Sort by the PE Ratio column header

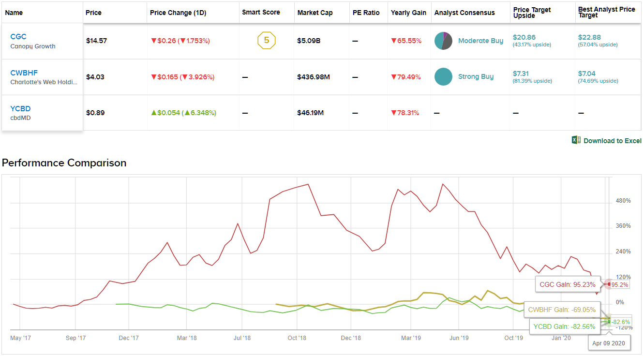366,13
